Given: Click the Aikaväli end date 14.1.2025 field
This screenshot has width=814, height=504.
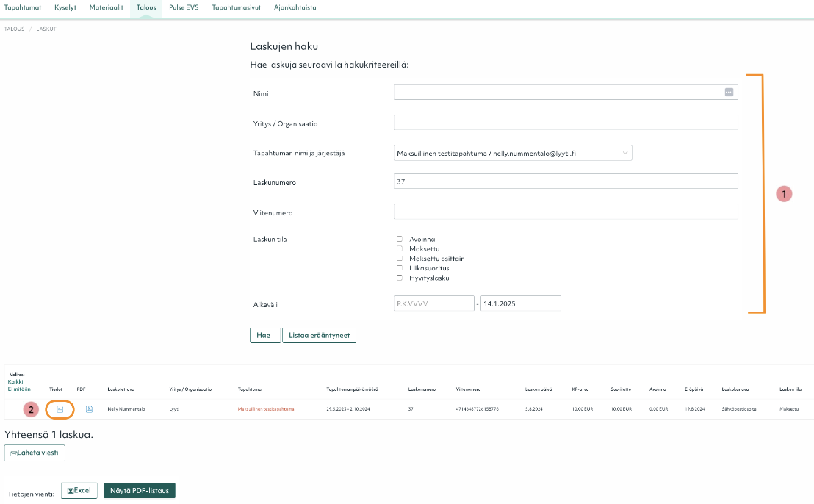Looking at the screenshot, I should point(521,303).
